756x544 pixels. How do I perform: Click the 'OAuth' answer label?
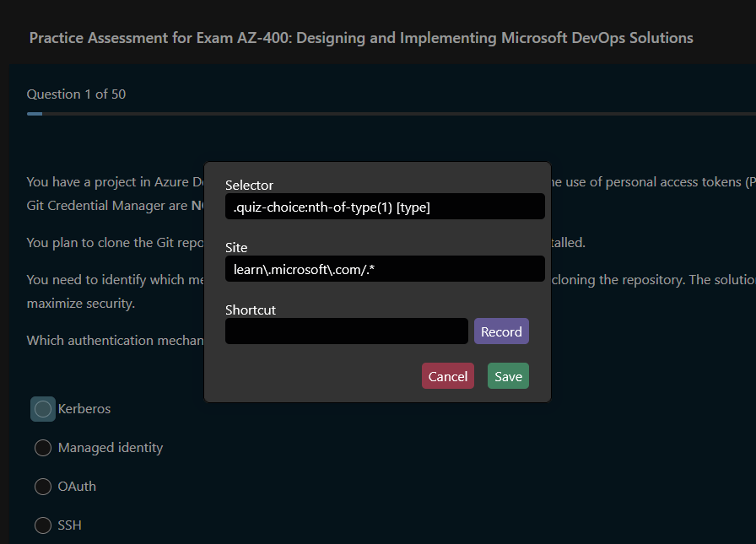[x=77, y=487]
